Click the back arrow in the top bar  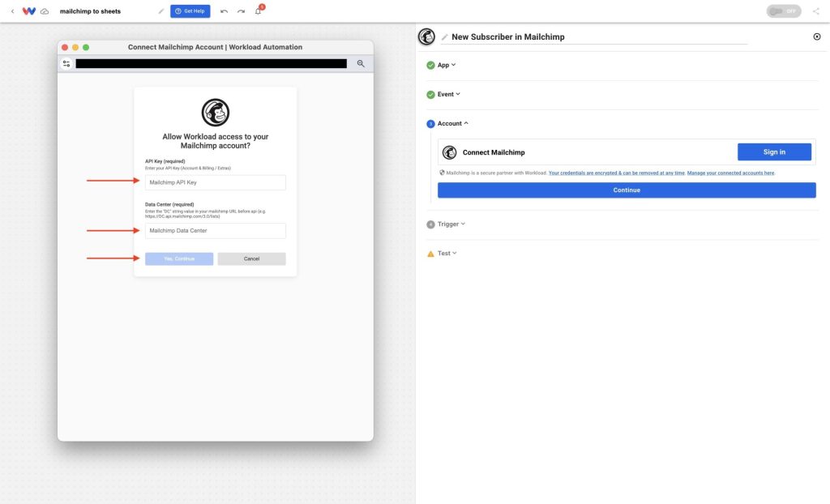pyautogui.click(x=13, y=11)
